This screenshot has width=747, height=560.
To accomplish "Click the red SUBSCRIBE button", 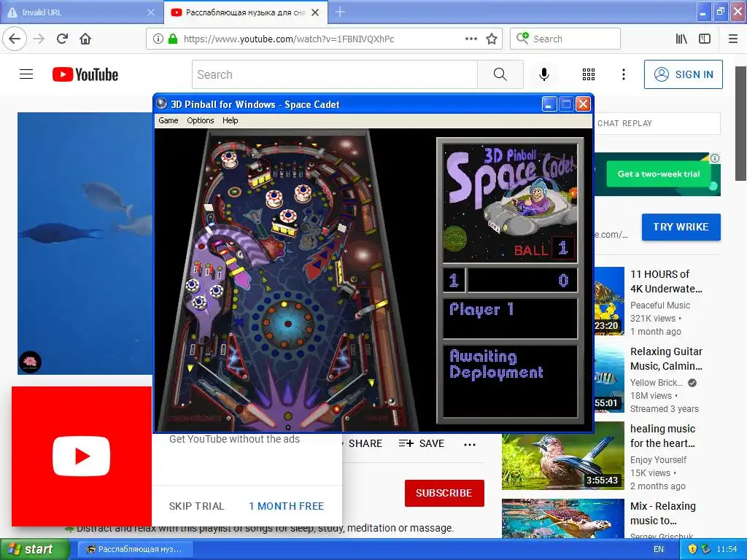I will 444,493.
